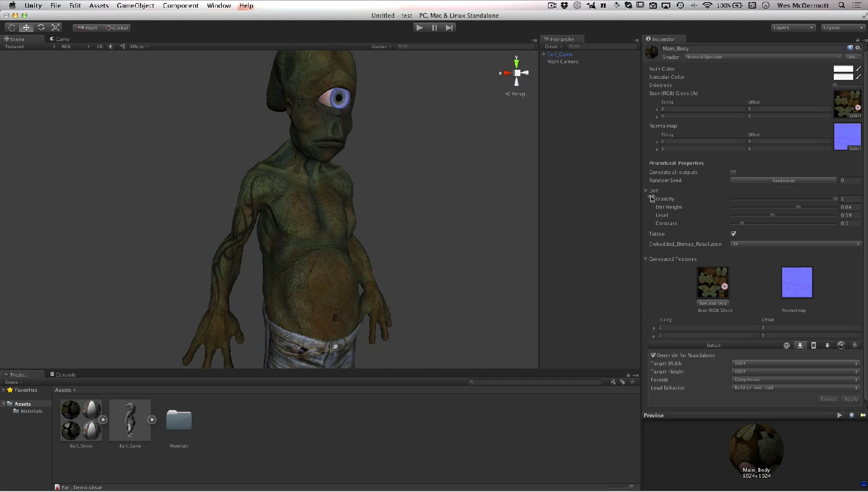Select the Web platform globe icon

pos(787,345)
